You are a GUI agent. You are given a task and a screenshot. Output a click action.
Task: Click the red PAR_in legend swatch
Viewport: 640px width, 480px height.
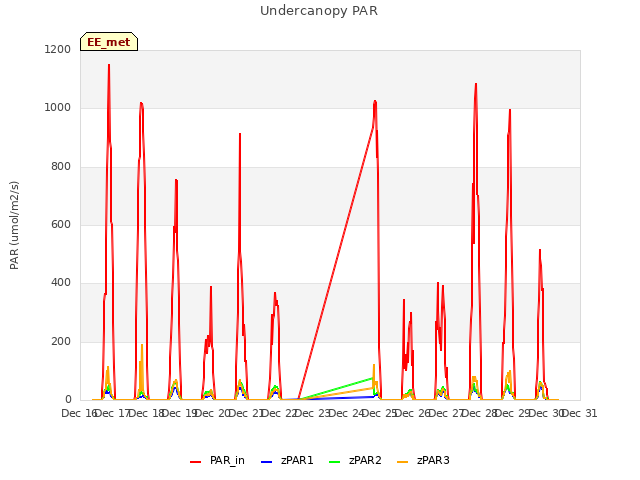[196, 462]
